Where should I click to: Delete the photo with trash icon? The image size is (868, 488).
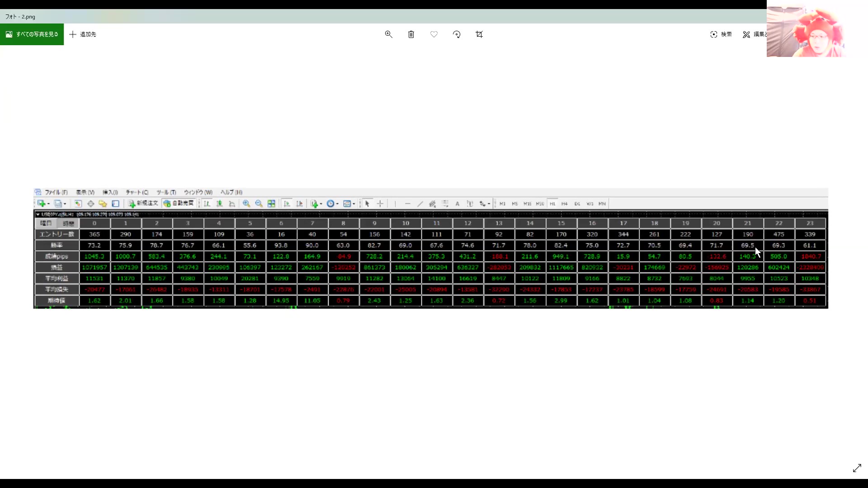coord(411,34)
